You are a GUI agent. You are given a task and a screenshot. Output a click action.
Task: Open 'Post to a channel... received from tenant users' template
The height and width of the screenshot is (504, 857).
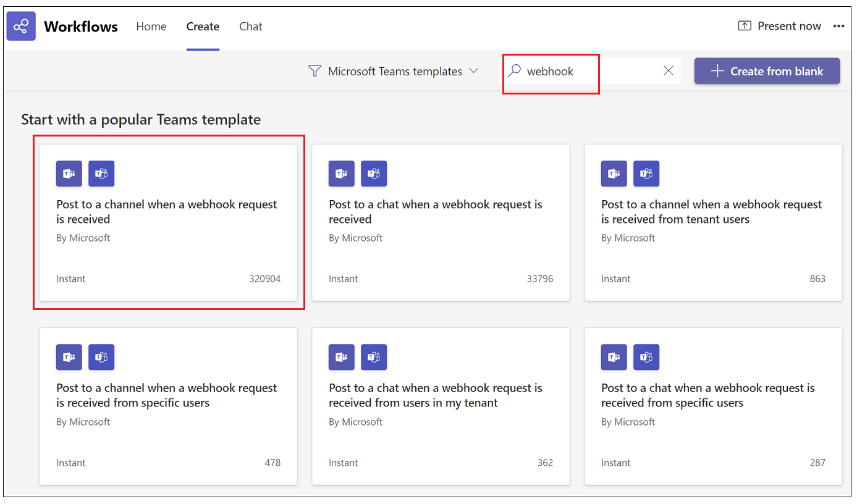click(x=713, y=222)
